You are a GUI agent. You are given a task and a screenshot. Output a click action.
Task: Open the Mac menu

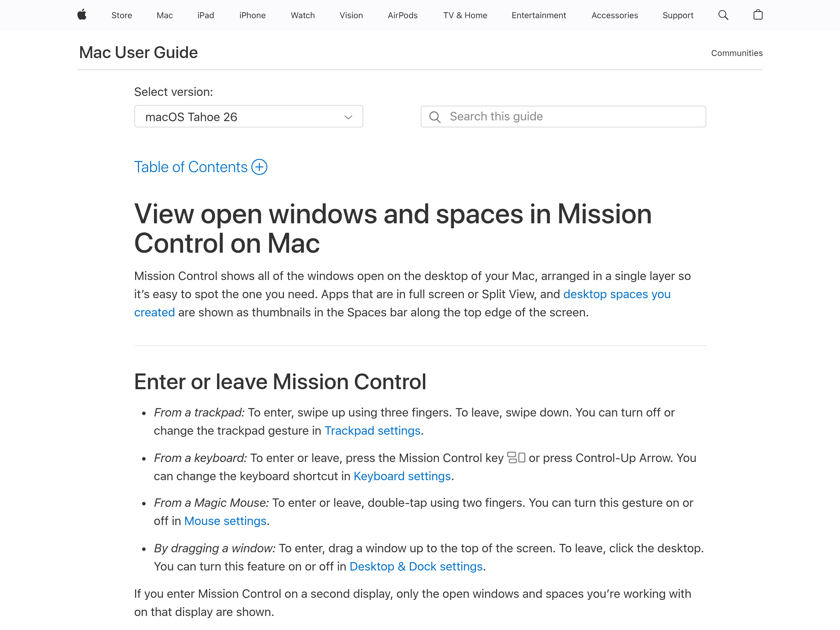164,15
